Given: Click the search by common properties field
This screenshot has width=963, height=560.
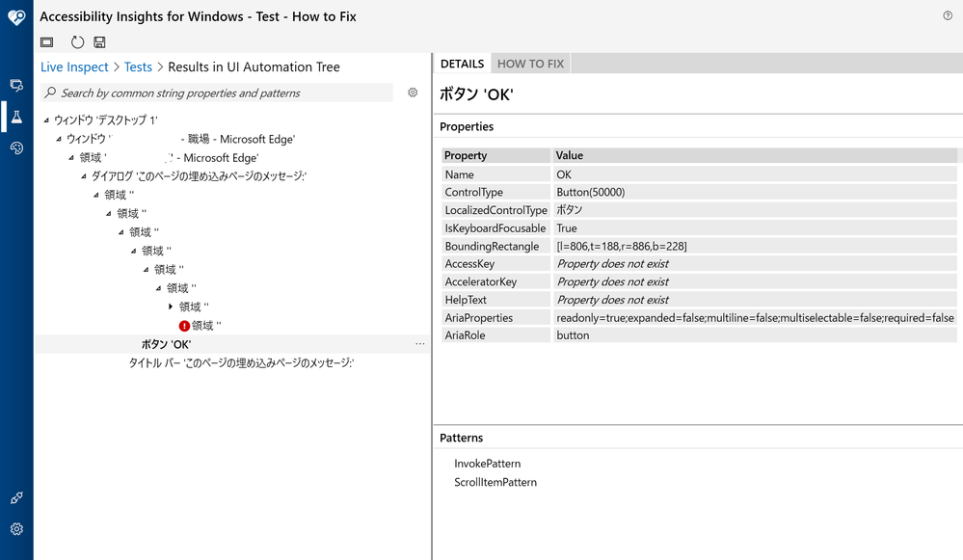Looking at the screenshot, I should point(222,93).
